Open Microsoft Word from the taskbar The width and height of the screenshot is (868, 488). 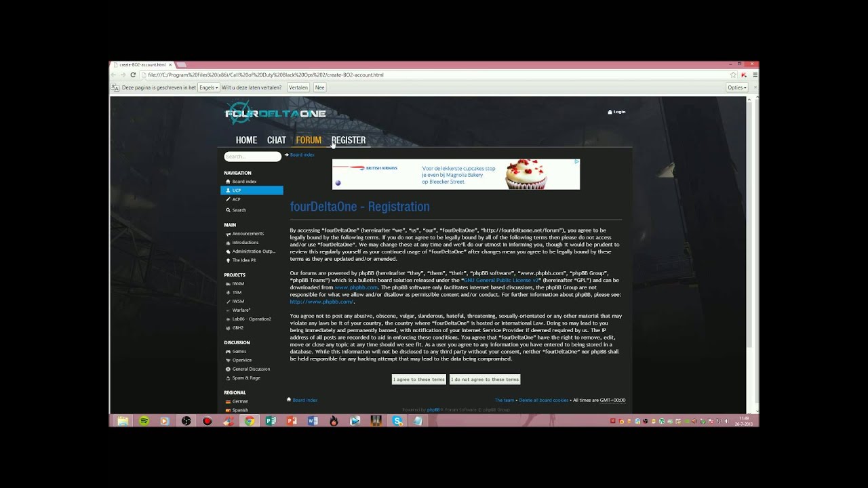(313, 421)
